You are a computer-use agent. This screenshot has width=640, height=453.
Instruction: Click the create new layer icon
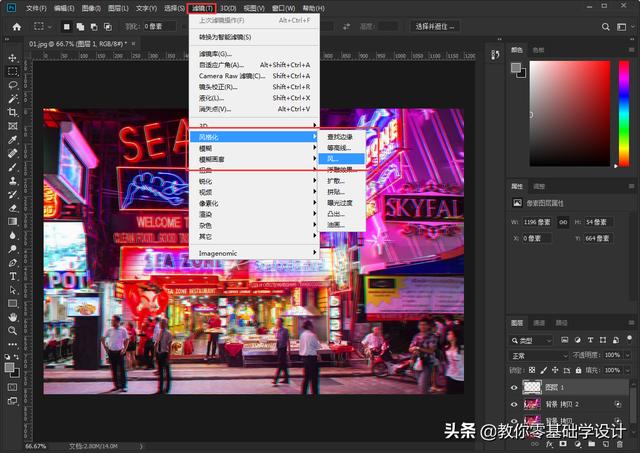tap(606, 444)
